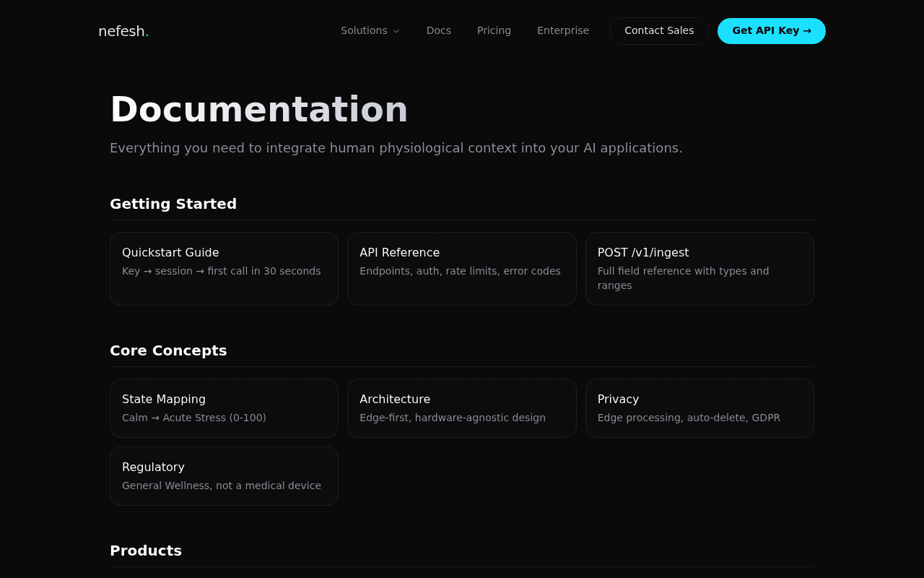Open the Pricing page
The height and width of the screenshot is (578, 924).
pos(494,30)
